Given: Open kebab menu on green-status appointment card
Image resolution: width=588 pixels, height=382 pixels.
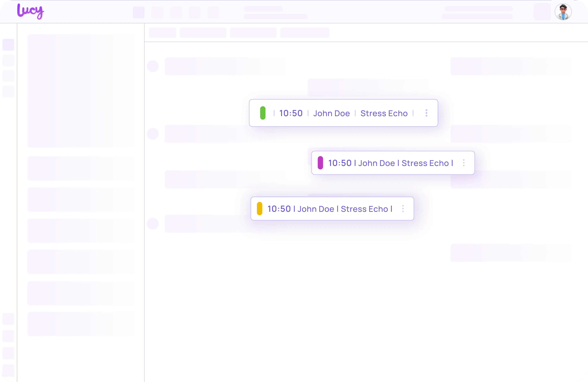Looking at the screenshot, I should click(426, 113).
